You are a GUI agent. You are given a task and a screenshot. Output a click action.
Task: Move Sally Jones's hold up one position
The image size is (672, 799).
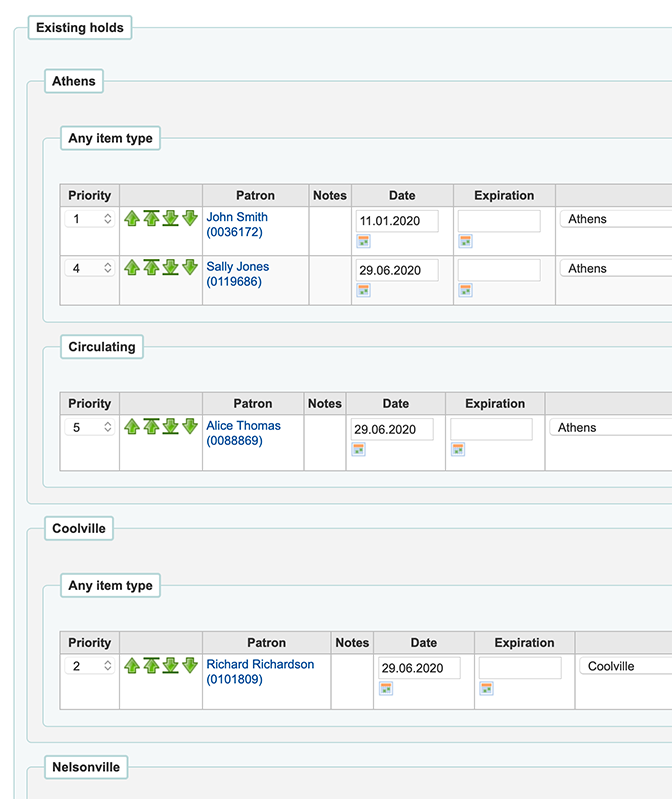pos(132,268)
